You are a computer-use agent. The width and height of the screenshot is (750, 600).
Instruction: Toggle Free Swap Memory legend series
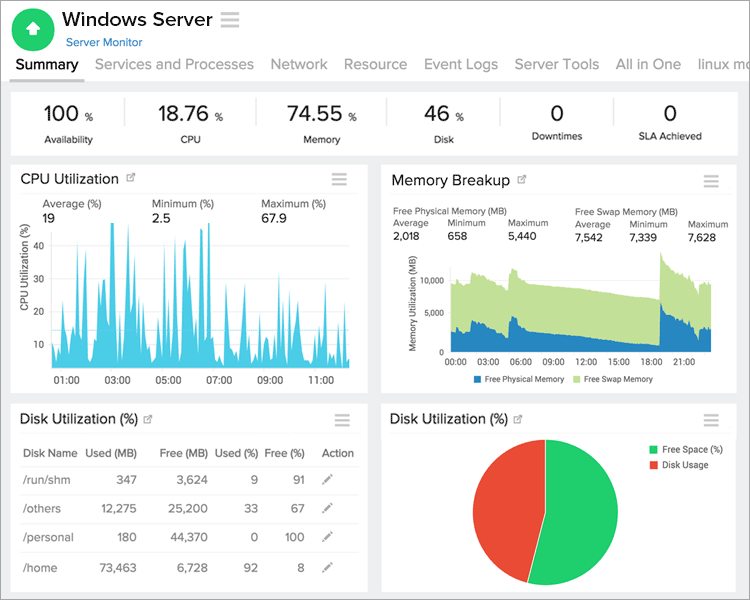point(612,379)
